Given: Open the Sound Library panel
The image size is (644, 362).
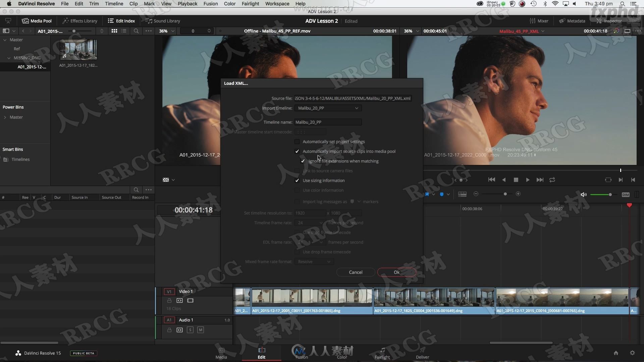Looking at the screenshot, I should tap(163, 21).
